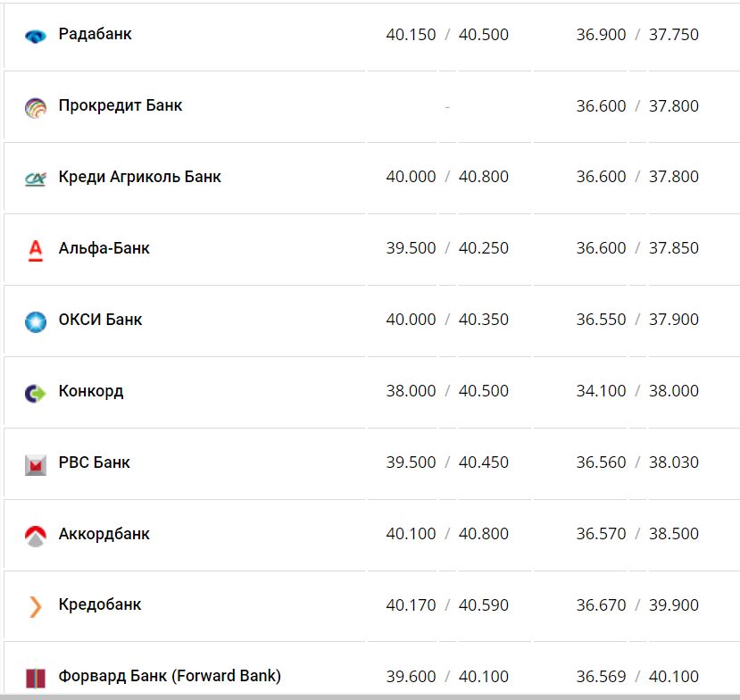Open the Форвард Банк (Forward Bank) link
This screenshot has height=700, width=740.
coord(170,676)
